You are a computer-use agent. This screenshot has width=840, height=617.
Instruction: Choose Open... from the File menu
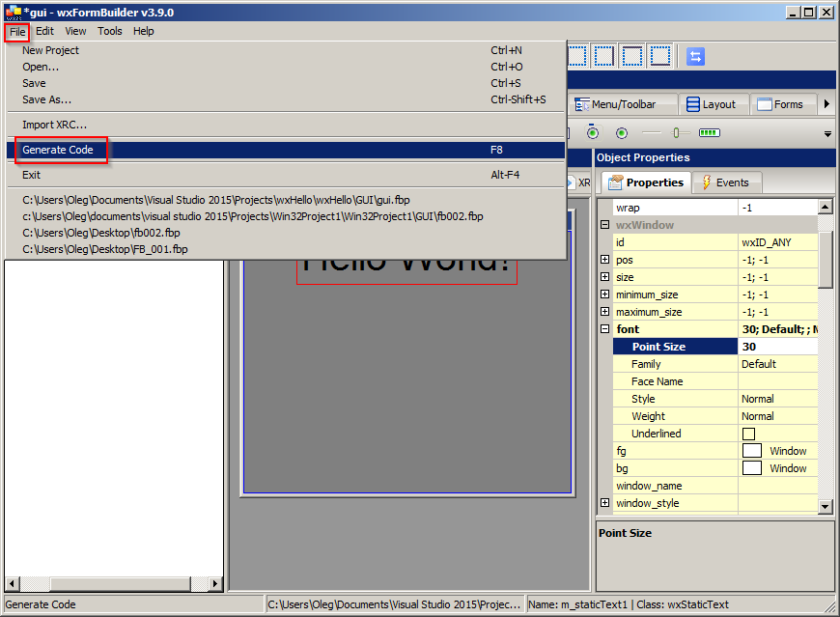286,67
